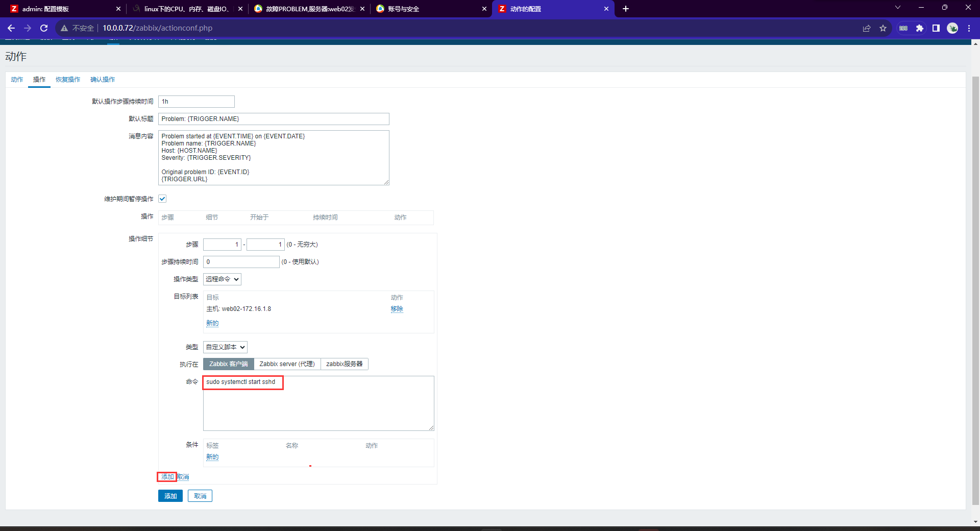Click the extension icon beside the star
This screenshot has height=531, width=980.
tap(903, 28)
